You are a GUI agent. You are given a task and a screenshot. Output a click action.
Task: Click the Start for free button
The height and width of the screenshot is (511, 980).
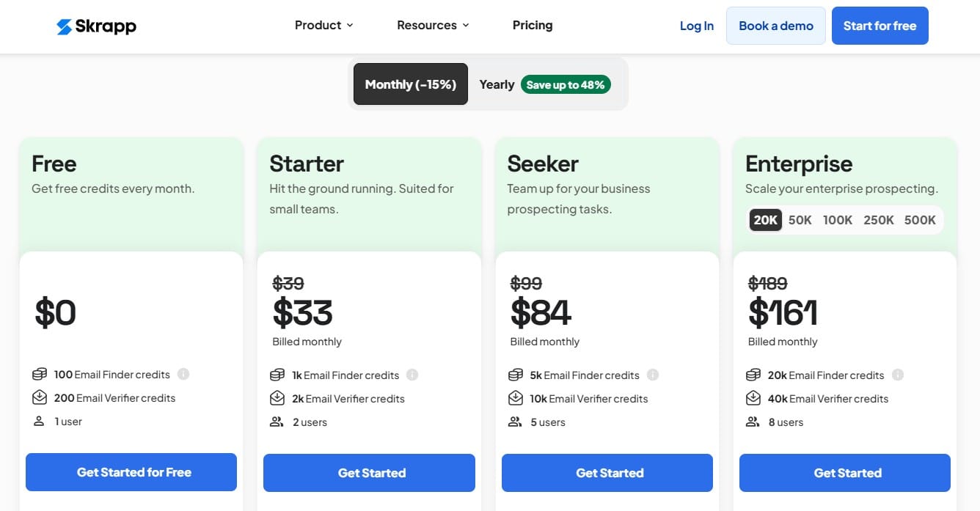[x=880, y=26]
